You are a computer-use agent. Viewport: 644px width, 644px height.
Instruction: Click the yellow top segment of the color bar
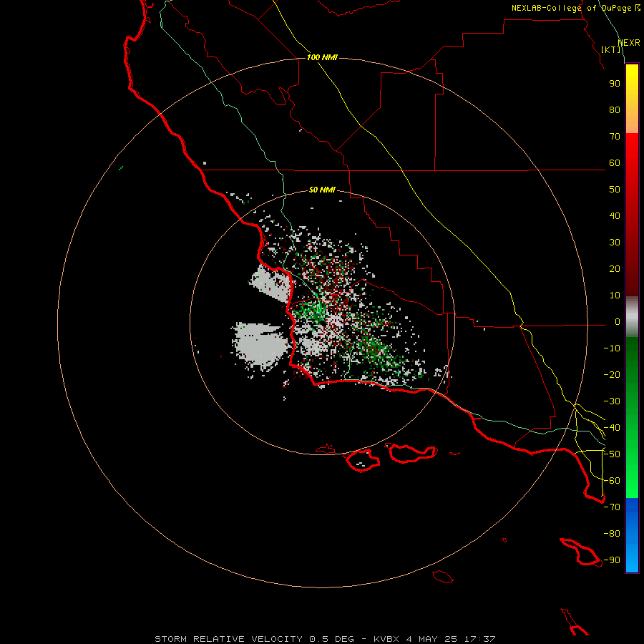click(632, 98)
